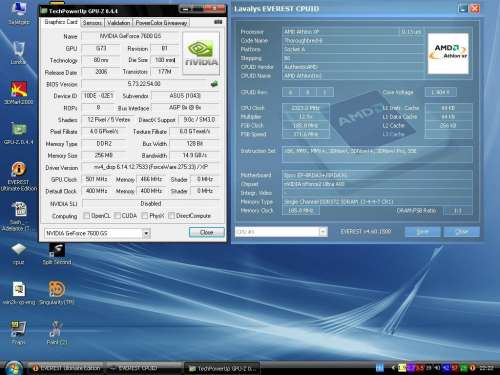500x375 pixels.
Task: Switch to the PowerColor Giveaway tab
Action: pos(161,23)
